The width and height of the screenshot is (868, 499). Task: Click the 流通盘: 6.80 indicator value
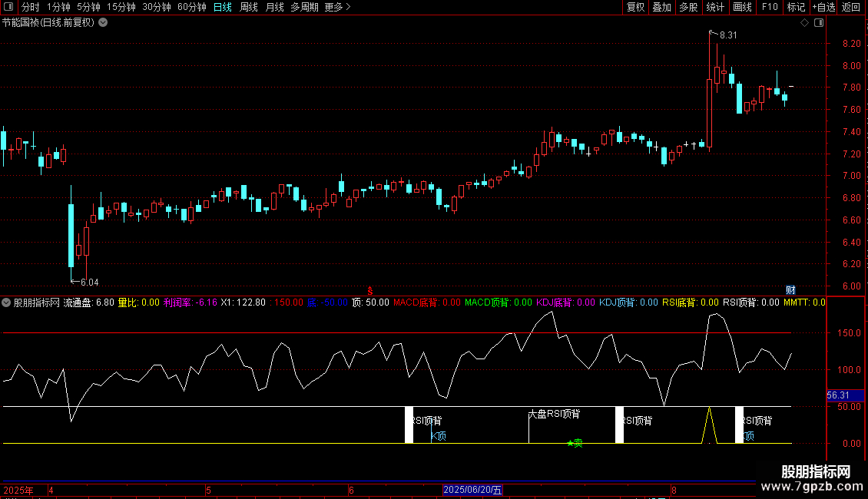tap(88, 302)
